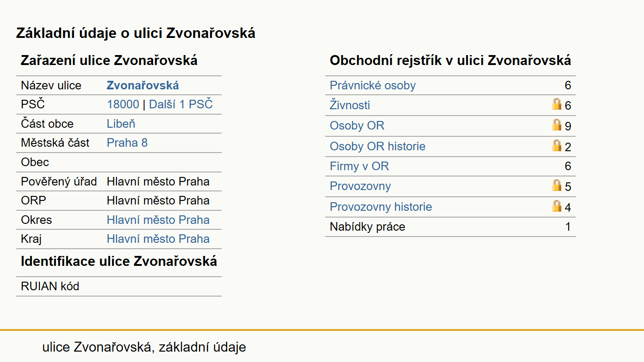Click the lock icon for Osoby OR historie
Screen dimensions: 644x362
click(x=557, y=145)
